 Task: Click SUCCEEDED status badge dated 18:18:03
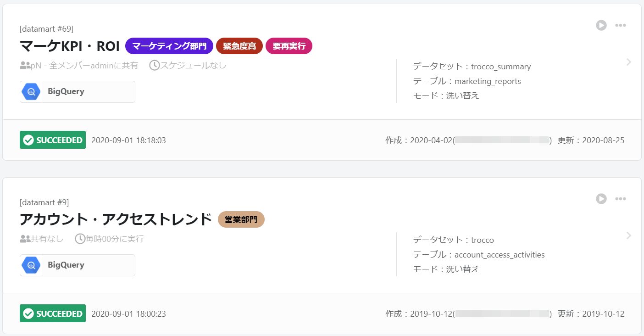tap(53, 140)
